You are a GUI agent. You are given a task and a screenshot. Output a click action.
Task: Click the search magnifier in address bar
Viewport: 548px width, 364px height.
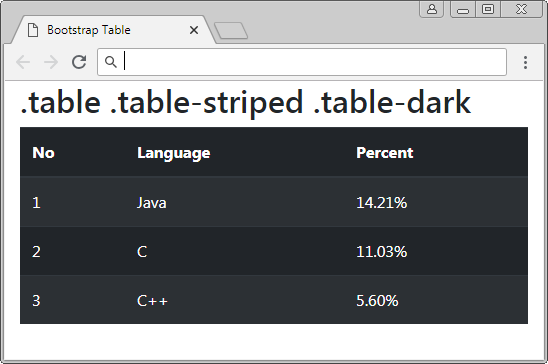coord(111,62)
